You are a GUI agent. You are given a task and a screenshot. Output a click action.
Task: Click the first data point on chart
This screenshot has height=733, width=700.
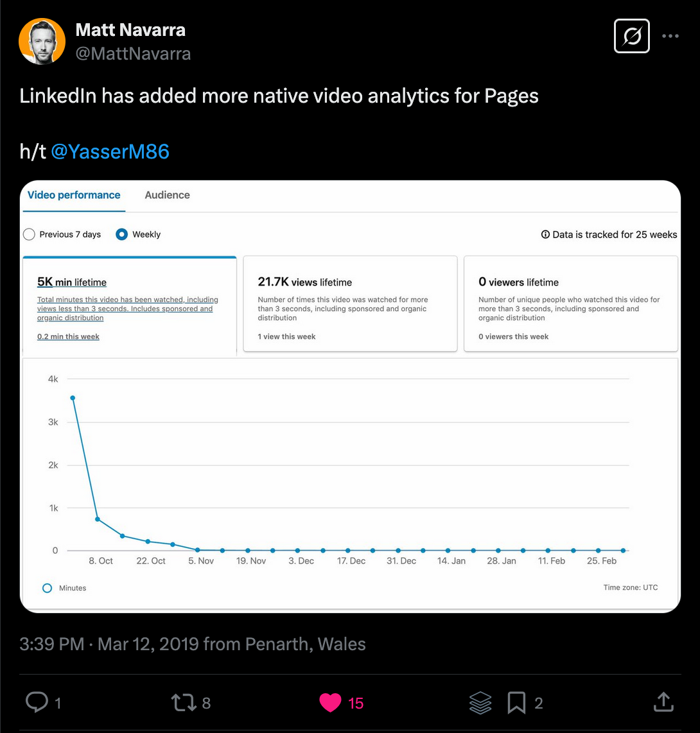tap(73, 398)
